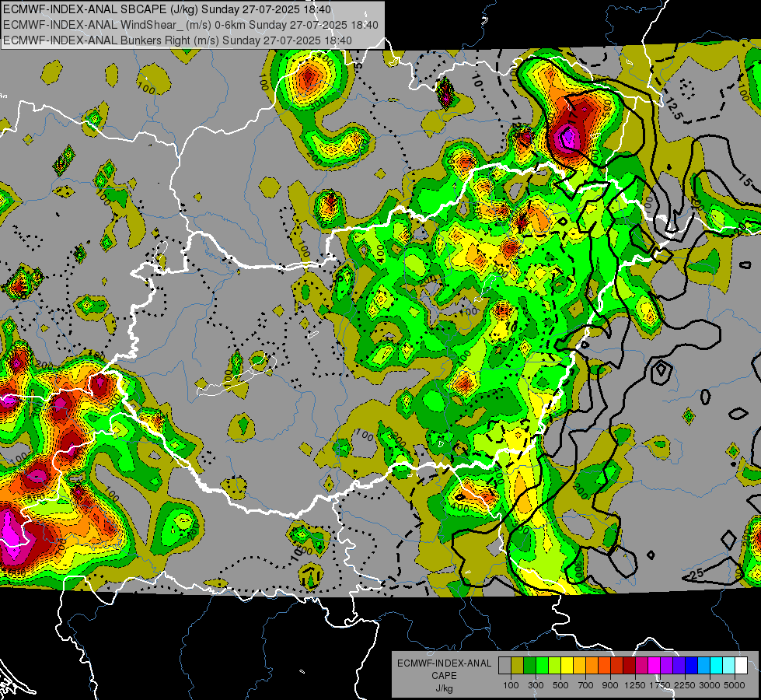
Task: Pick the bright magenta legend swatch
Action: point(655,666)
